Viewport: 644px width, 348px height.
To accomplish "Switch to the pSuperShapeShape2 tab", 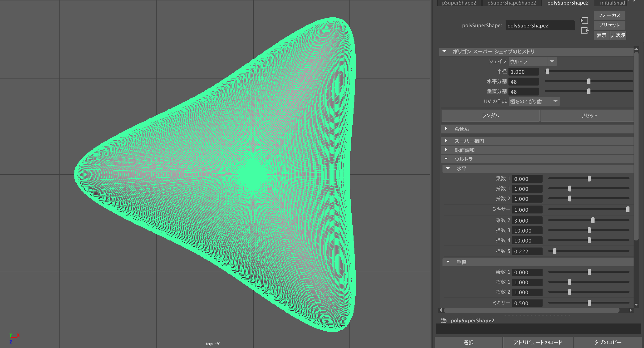I will 511,3.
